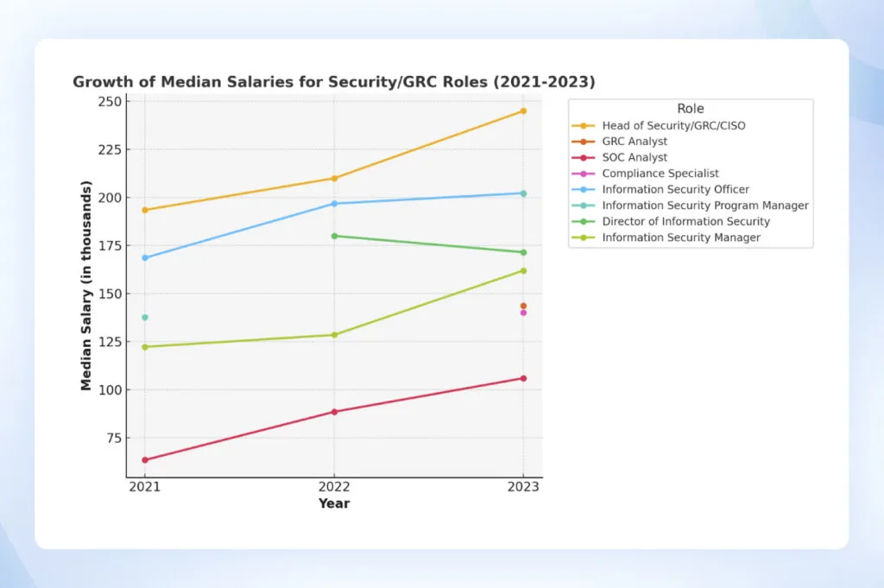
Task: Select the Year axis label
Action: click(335, 503)
